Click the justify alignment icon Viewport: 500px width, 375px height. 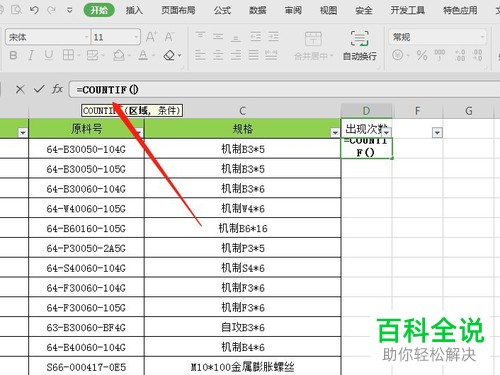click(254, 55)
